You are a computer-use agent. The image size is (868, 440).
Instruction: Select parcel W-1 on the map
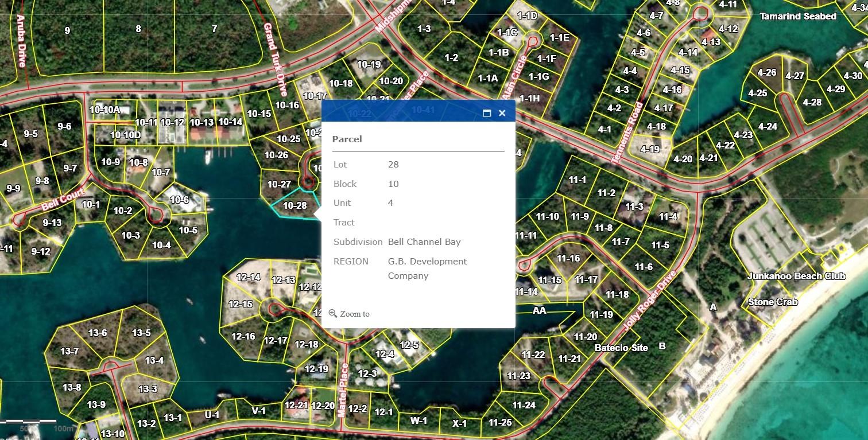tap(418, 420)
